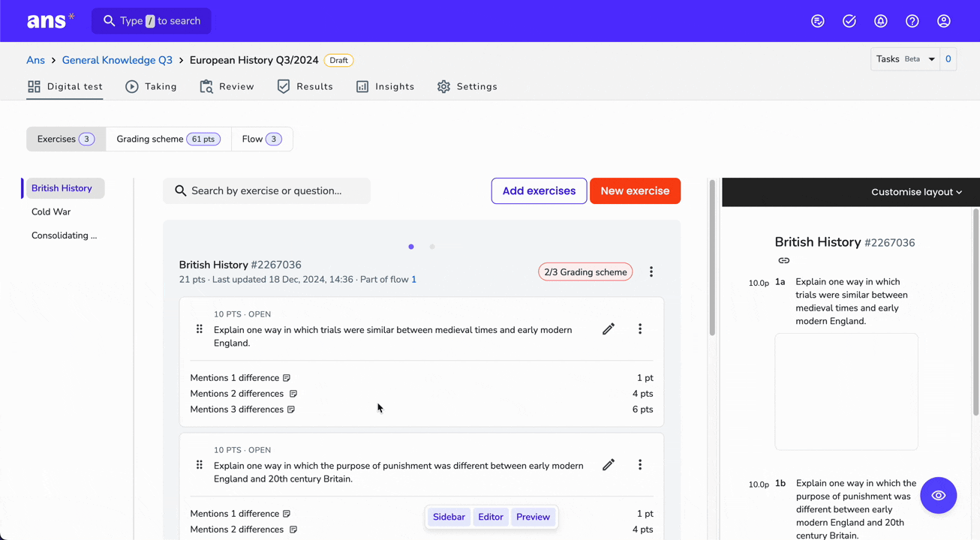980x540 pixels.
Task: Open the British History exercise kebab menu
Action: [x=651, y=271]
